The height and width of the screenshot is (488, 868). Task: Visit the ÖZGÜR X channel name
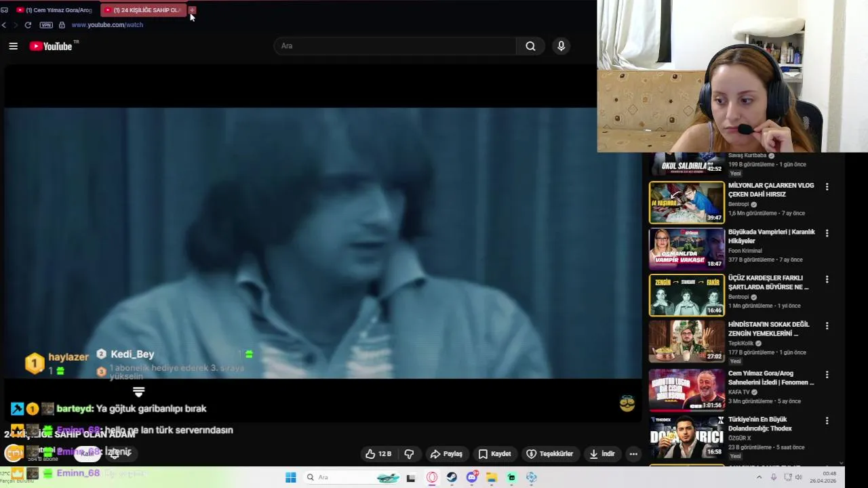[x=739, y=438]
